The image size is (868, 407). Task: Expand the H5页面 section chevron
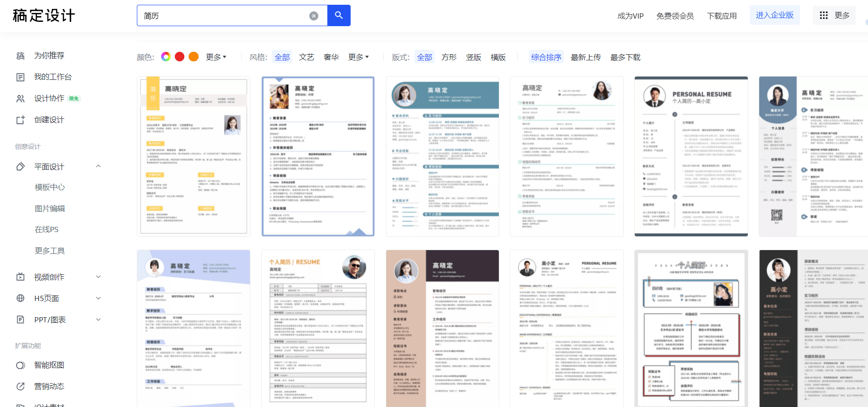(x=98, y=298)
